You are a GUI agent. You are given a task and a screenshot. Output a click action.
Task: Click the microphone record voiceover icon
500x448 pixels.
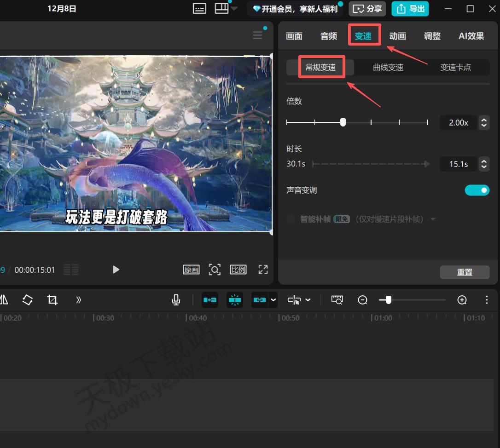click(176, 300)
